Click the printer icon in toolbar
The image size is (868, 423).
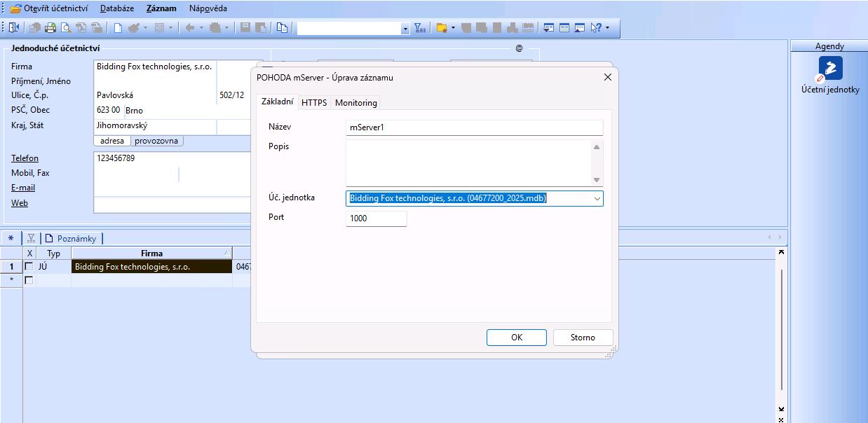point(50,28)
